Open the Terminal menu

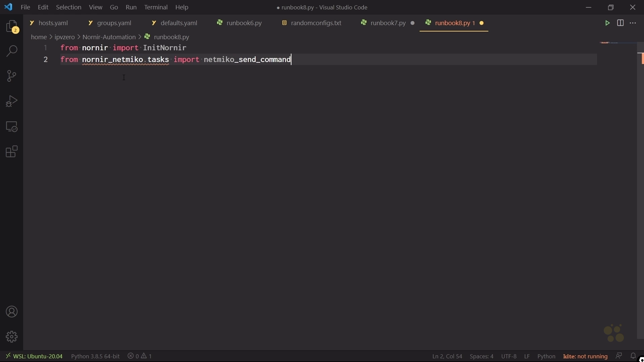156,7
